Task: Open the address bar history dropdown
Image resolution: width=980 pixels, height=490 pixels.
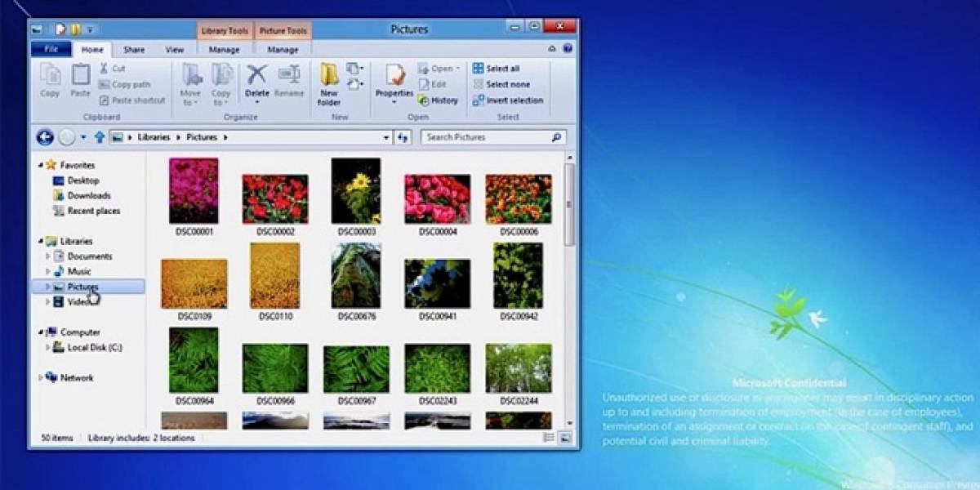Action: [x=386, y=137]
